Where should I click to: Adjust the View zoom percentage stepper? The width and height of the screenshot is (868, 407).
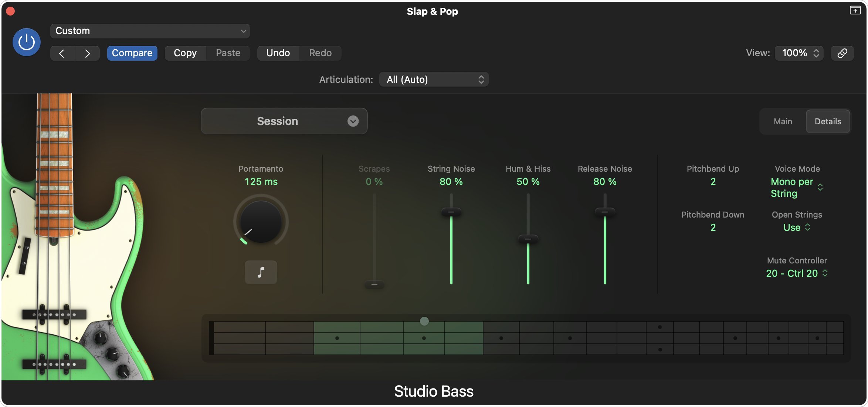(816, 53)
